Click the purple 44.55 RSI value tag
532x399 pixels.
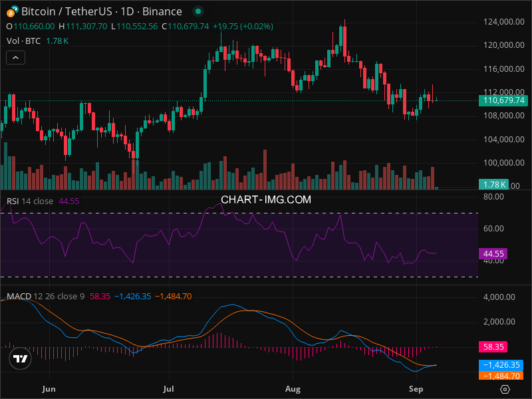coord(493,253)
